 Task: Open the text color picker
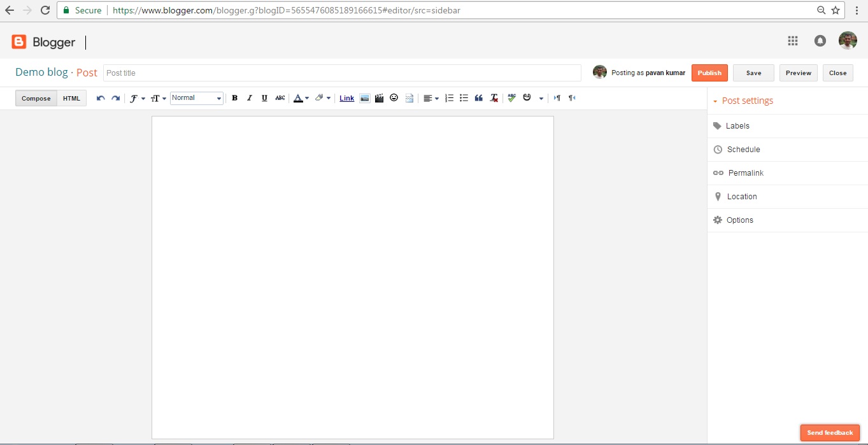[x=301, y=98]
